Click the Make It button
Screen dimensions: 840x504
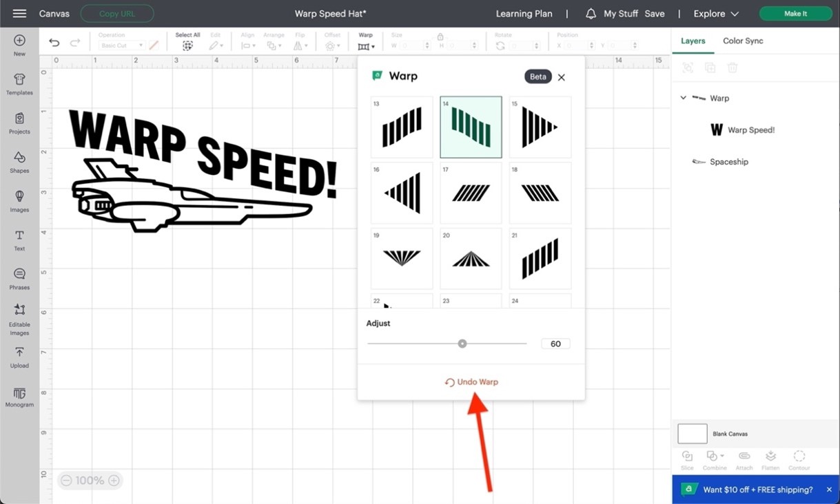pyautogui.click(x=795, y=13)
